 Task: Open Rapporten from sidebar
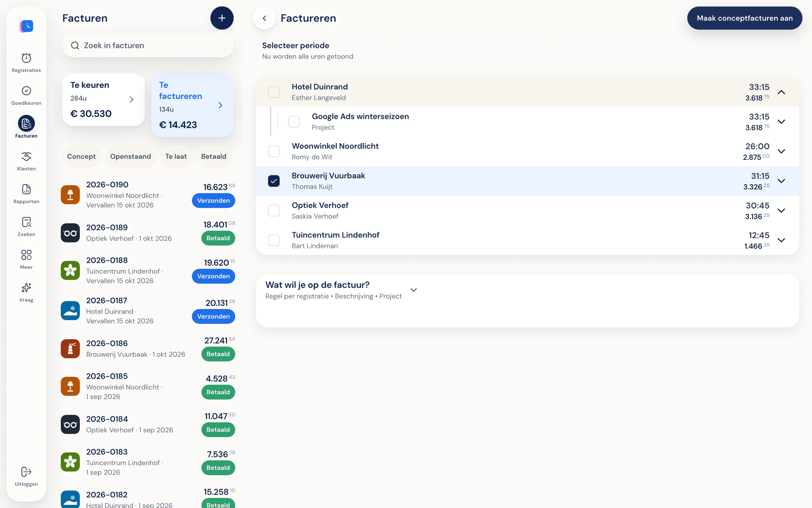[x=26, y=194]
